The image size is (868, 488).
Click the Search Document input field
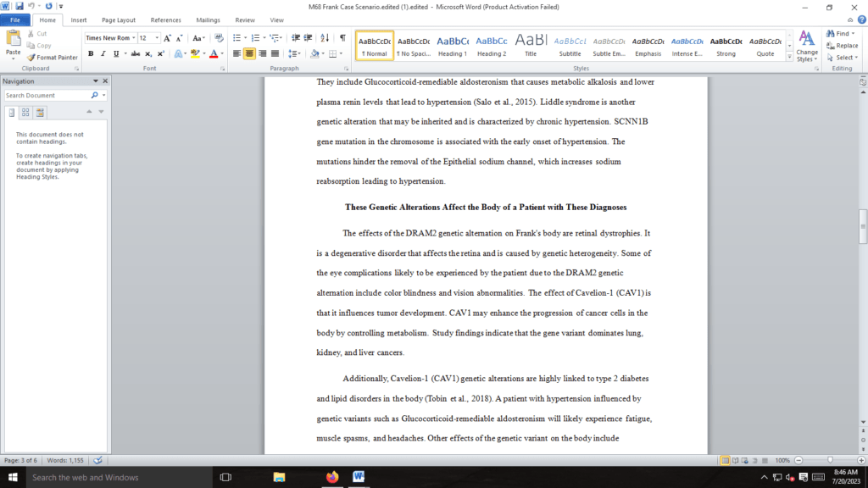point(47,96)
